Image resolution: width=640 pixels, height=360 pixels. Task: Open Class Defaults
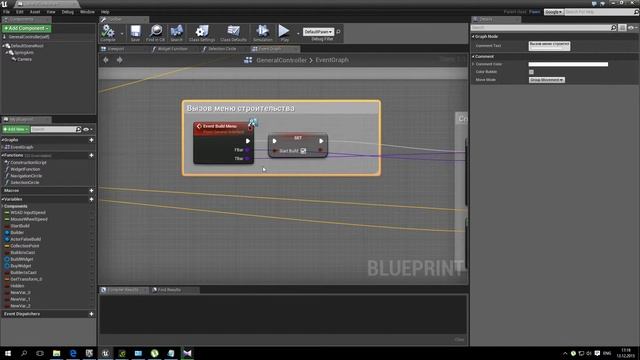click(233, 33)
